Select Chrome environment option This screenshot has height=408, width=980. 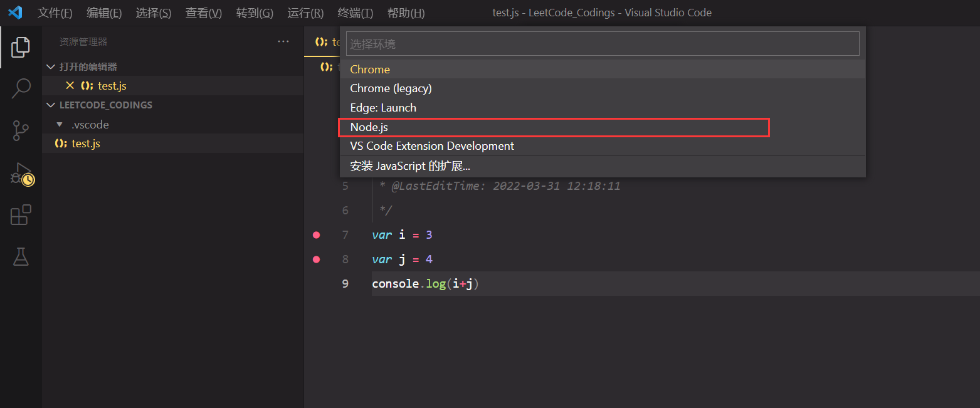coord(603,69)
